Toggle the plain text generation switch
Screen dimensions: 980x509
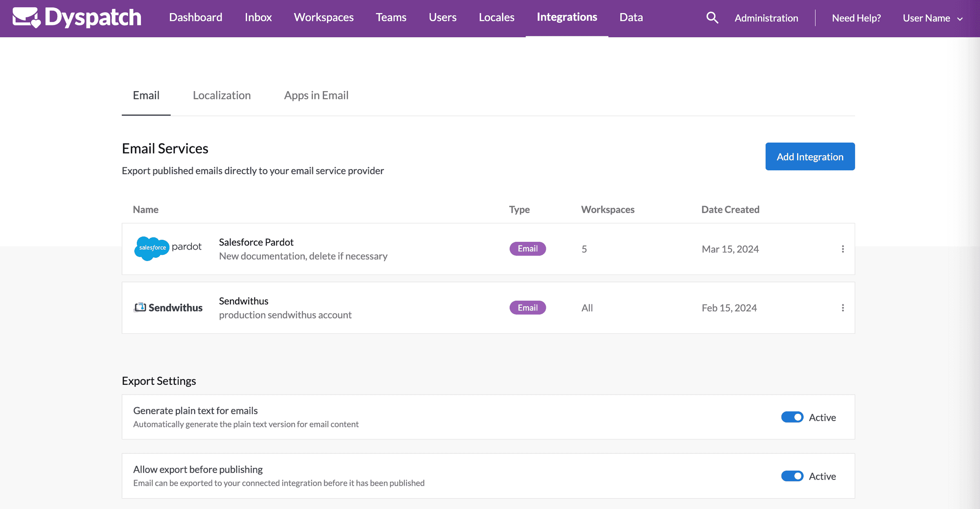coord(792,417)
